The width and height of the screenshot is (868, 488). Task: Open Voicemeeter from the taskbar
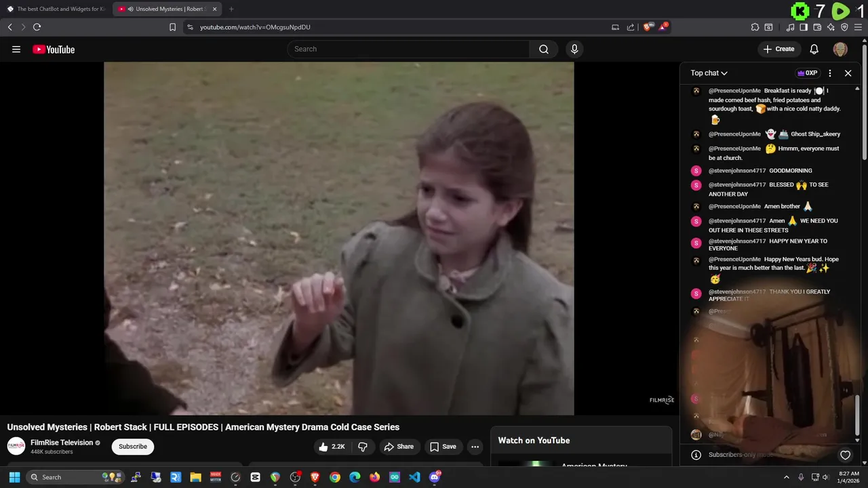pos(216,477)
